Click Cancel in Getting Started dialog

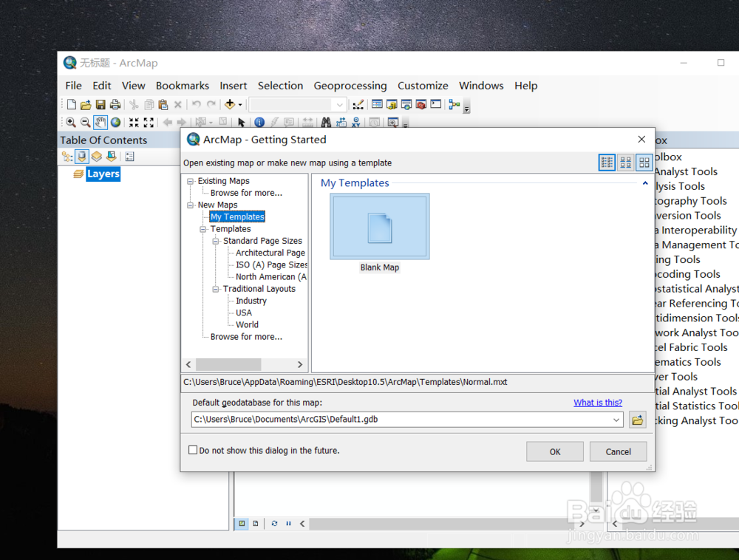(618, 451)
